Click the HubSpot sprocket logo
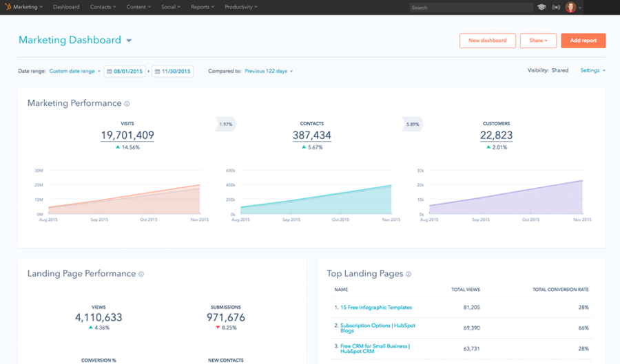 [x=8, y=7]
